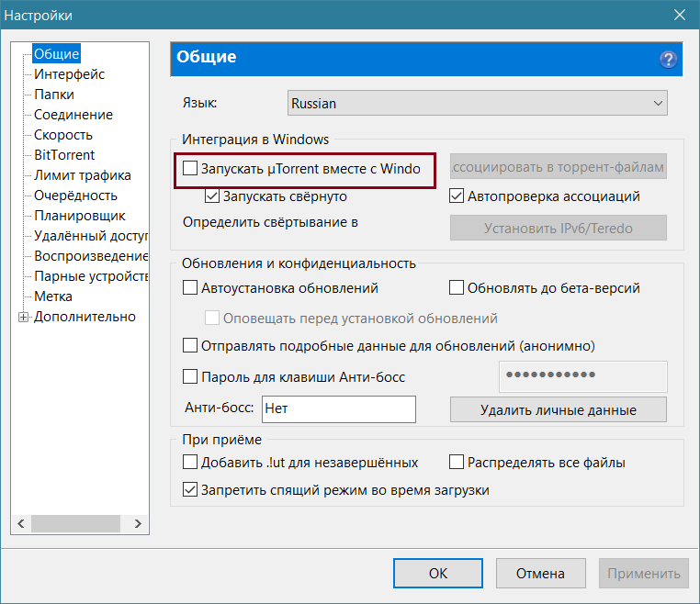Click the sidebar horizontal scrollbar thumb

75,524
